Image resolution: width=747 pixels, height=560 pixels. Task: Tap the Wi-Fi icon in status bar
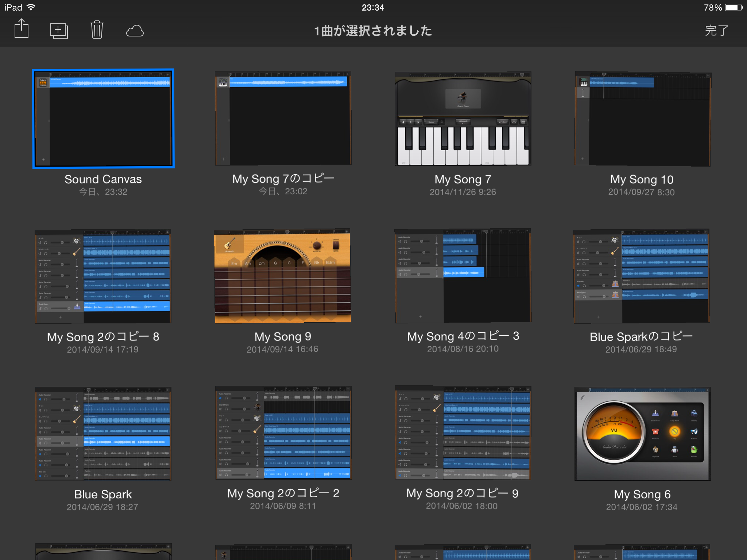(31, 7)
